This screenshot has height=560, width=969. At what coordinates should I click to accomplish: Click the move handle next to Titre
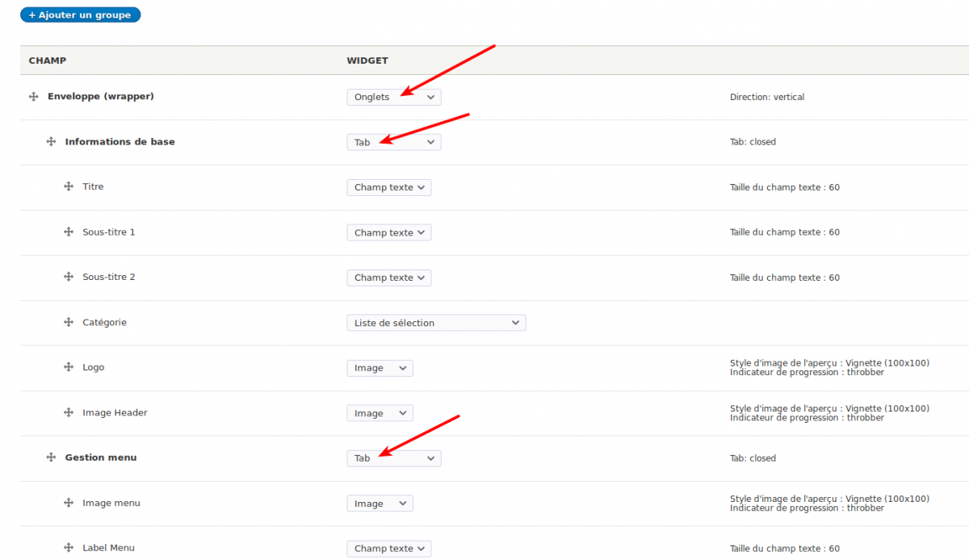coord(69,187)
